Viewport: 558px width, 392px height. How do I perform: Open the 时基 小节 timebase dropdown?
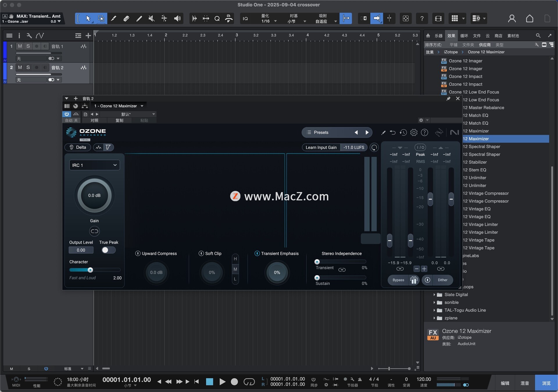pos(296,19)
